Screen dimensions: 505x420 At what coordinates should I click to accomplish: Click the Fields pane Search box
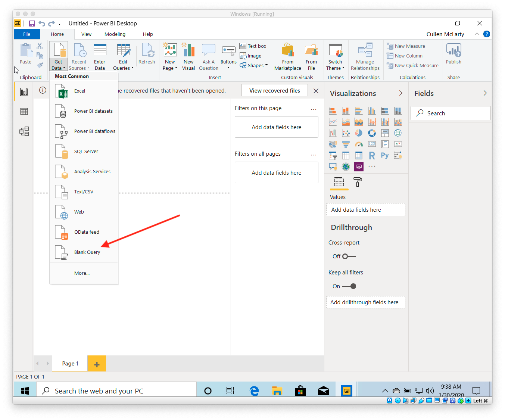[x=451, y=113]
